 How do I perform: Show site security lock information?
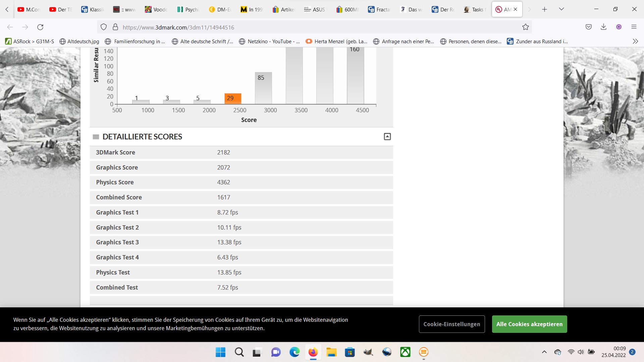[115, 27]
